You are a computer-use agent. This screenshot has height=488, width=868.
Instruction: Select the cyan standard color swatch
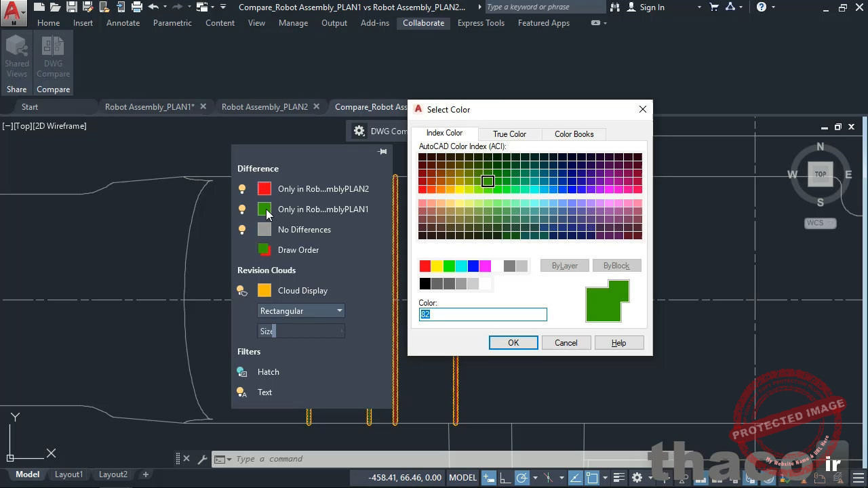(x=461, y=266)
